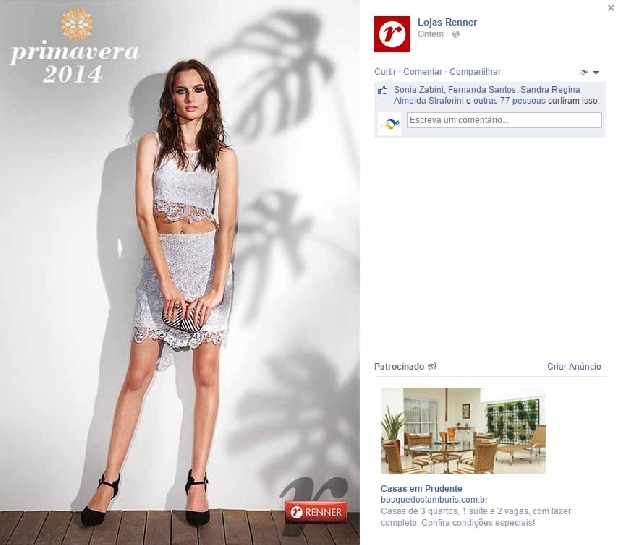Click Compartilhar to share the post
The image size is (620, 545).
pyautogui.click(x=474, y=72)
